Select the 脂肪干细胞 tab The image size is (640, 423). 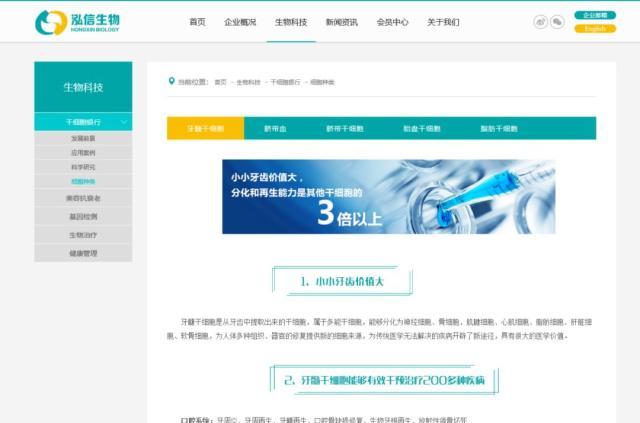(499, 128)
